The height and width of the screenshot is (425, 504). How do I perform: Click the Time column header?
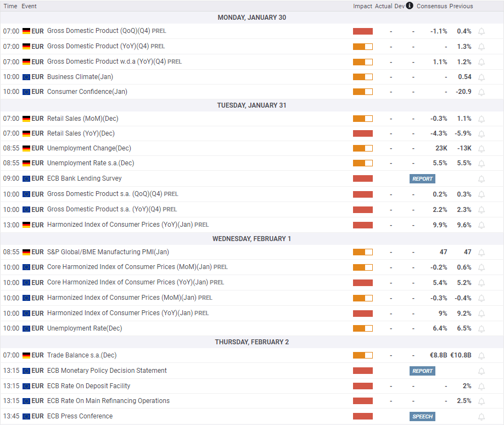pyautogui.click(x=10, y=6)
